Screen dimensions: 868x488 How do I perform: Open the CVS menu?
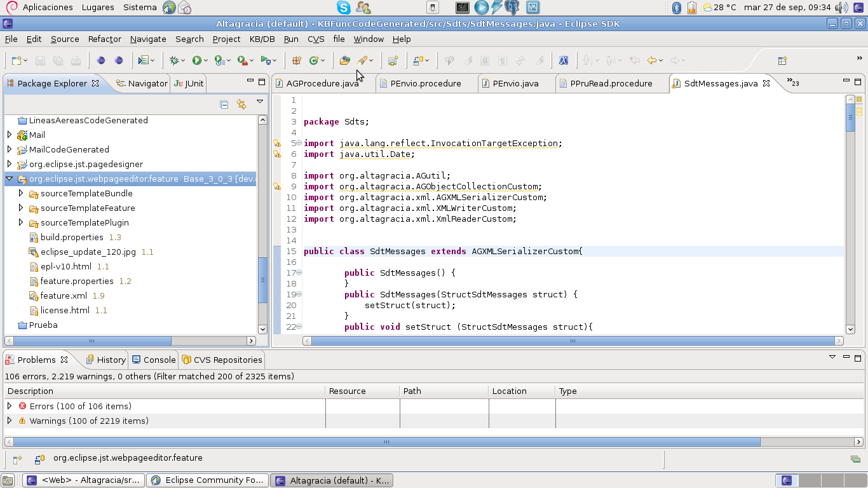(x=316, y=39)
